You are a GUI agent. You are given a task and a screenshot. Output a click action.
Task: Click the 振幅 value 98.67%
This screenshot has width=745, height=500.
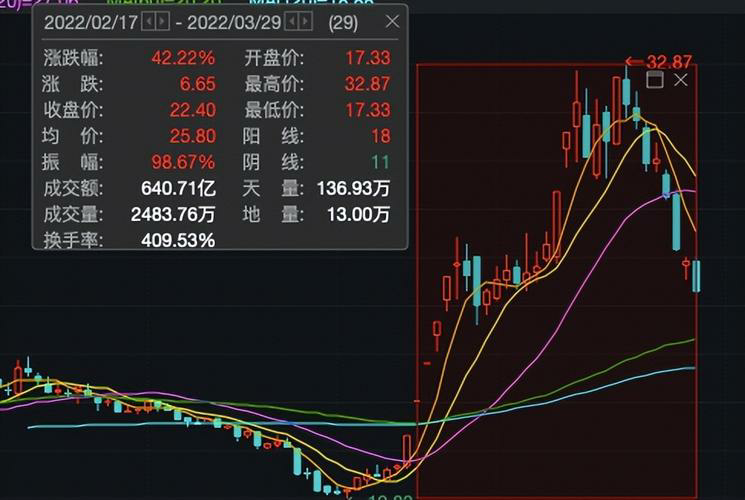(183, 163)
